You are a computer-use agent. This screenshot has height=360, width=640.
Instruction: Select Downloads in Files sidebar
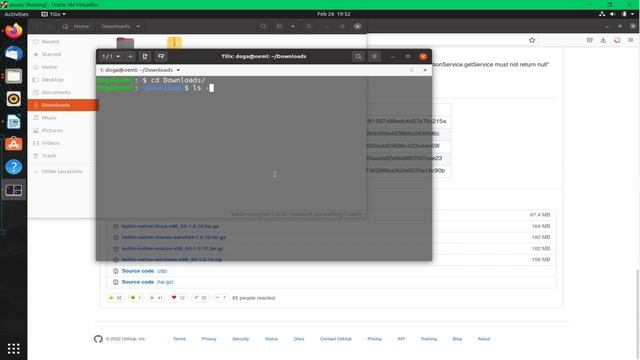click(63, 105)
